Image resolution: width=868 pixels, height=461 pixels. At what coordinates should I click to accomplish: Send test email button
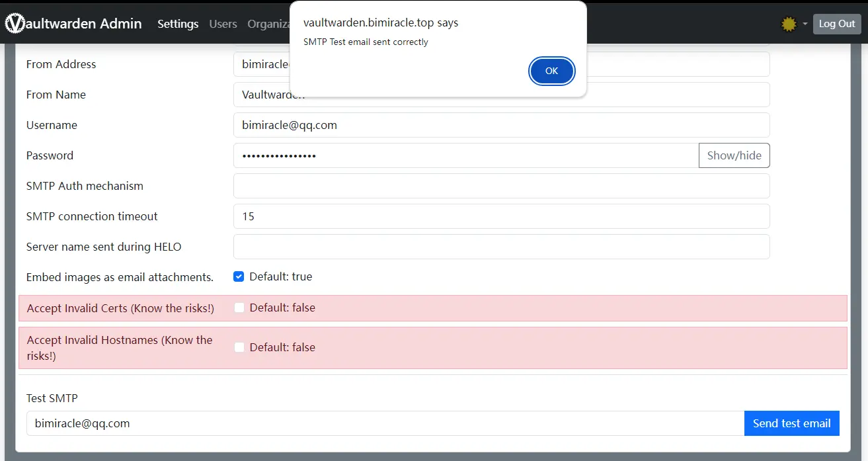tap(791, 423)
